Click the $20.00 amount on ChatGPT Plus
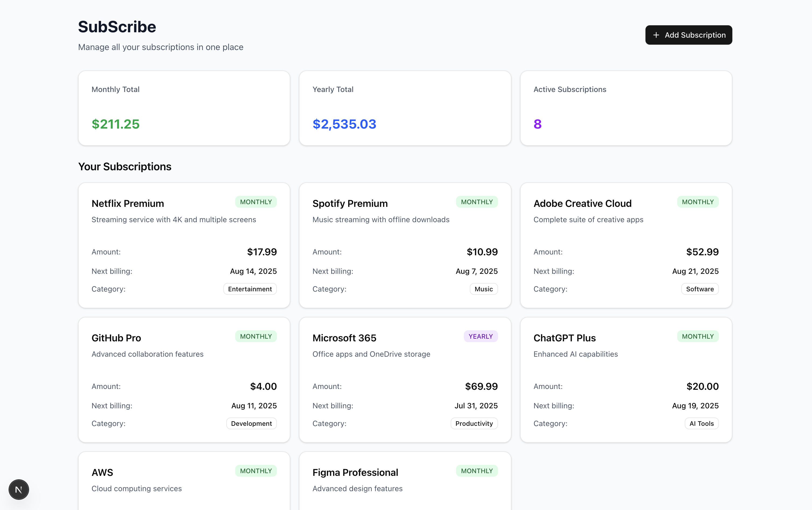The image size is (812, 510). coord(702,386)
